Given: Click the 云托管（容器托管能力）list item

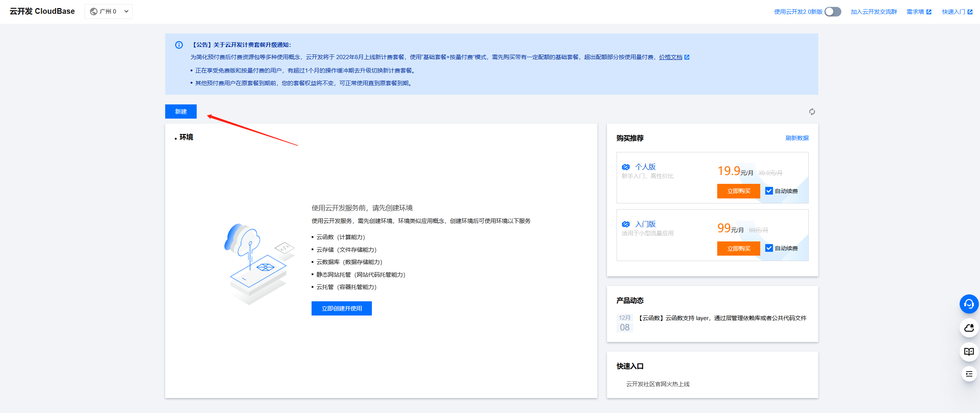Looking at the screenshot, I should point(346,287).
